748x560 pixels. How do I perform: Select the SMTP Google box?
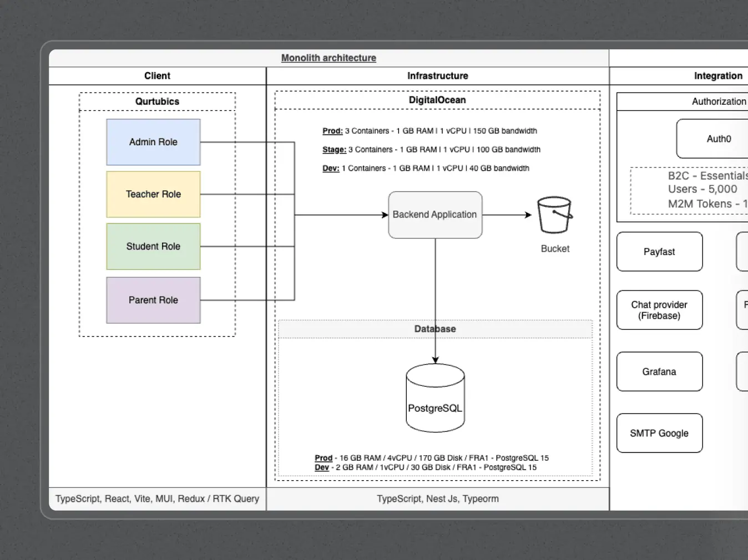659,433
